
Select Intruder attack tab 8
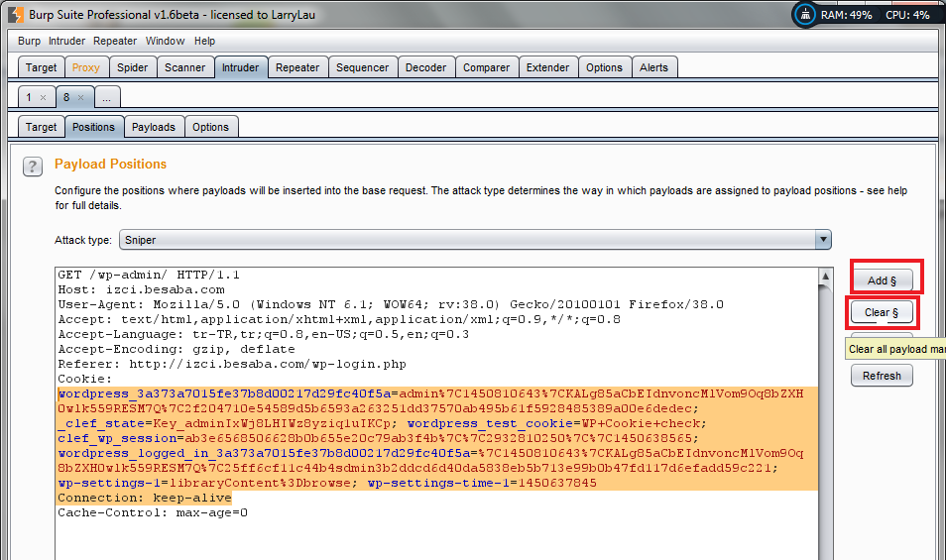click(66, 98)
